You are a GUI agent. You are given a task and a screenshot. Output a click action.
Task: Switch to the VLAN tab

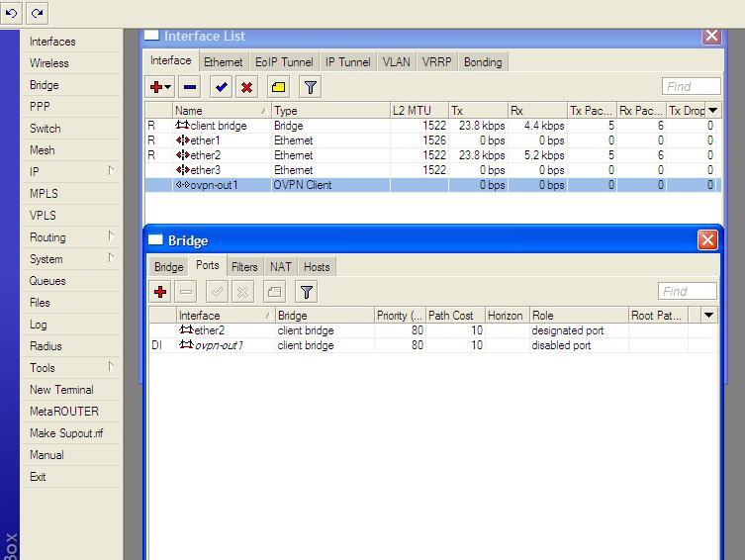397,62
